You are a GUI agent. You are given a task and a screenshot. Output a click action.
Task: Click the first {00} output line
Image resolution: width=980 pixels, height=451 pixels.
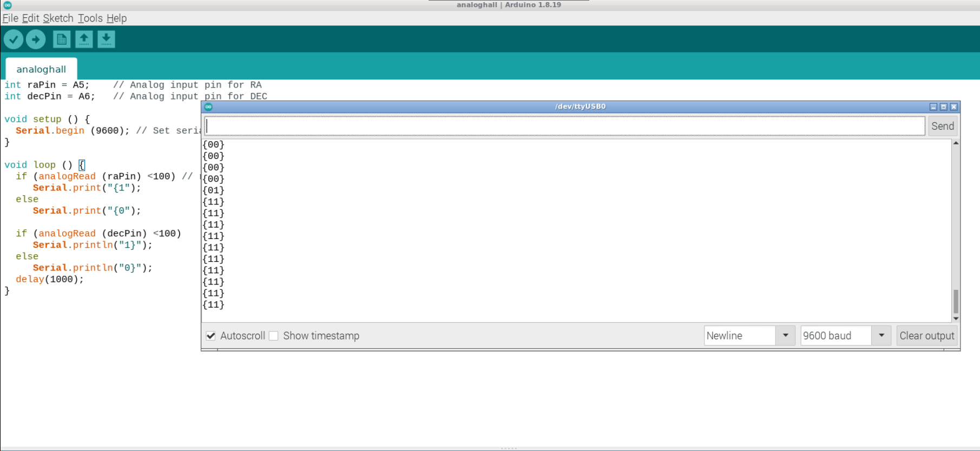(213, 145)
